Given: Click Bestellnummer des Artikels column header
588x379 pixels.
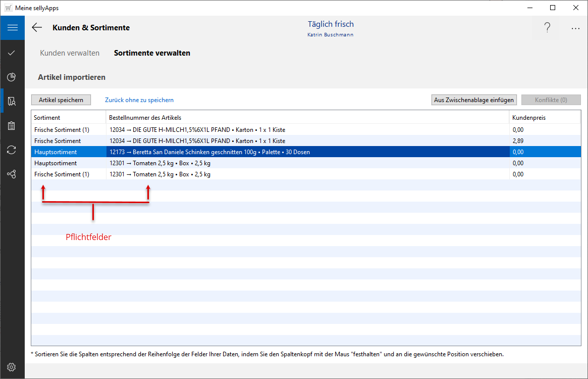Looking at the screenshot, I should (307, 118).
